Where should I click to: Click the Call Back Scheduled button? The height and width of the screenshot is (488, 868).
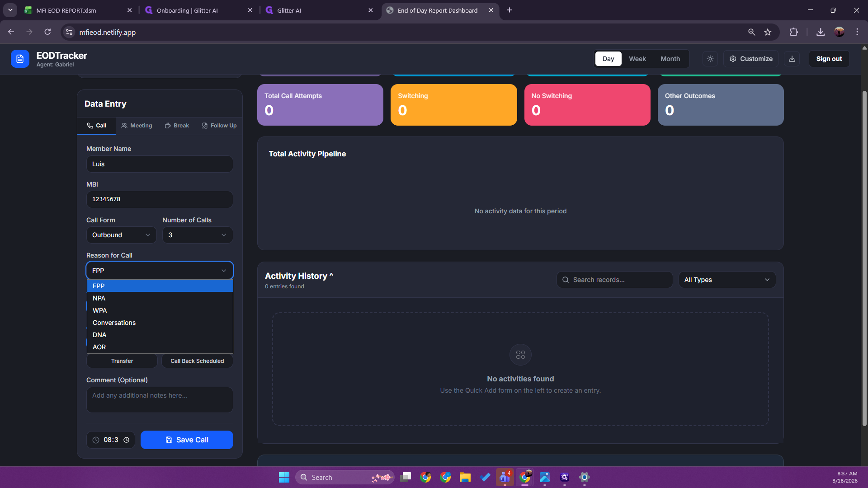coord(197,361)
